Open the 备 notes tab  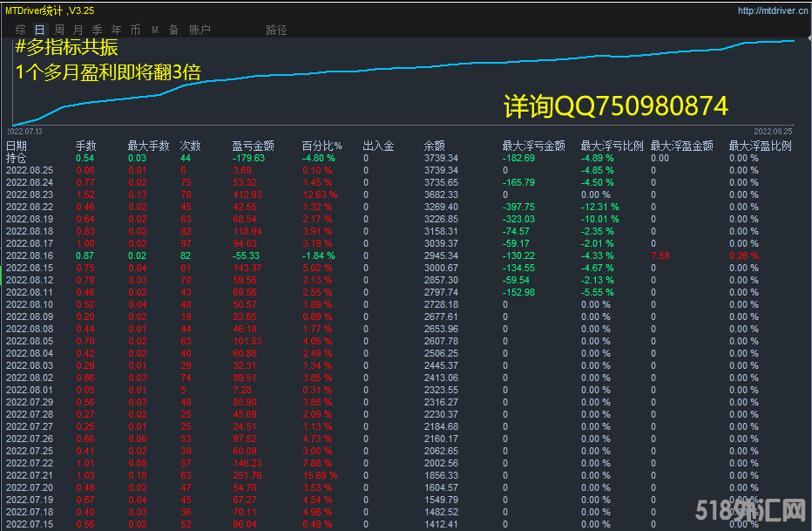(x=173, y=30)
